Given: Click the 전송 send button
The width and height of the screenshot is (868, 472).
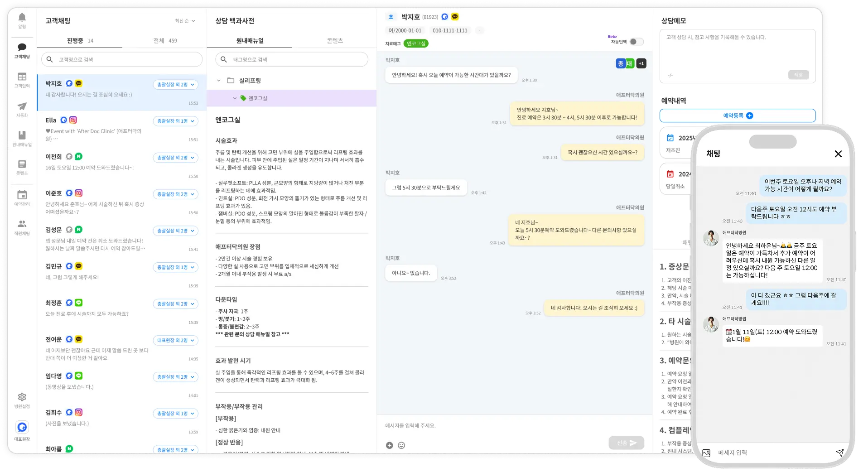Looking at the screenshot, I should pyautogui.click(x=626, y=443).
